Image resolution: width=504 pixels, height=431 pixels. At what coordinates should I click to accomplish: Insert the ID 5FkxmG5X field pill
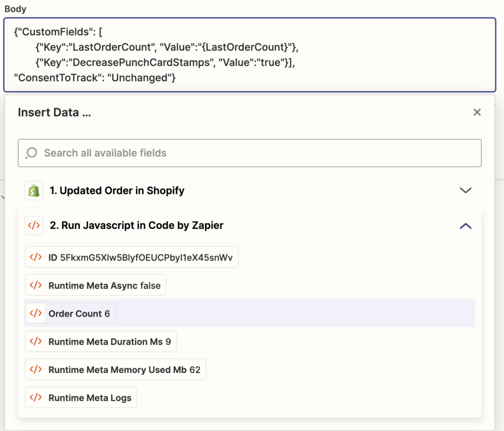(131, 257)
